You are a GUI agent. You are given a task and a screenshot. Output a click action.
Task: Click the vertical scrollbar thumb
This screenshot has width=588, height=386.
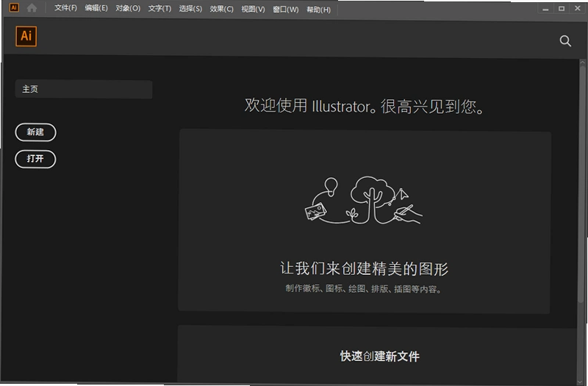[x=582, y=184]
